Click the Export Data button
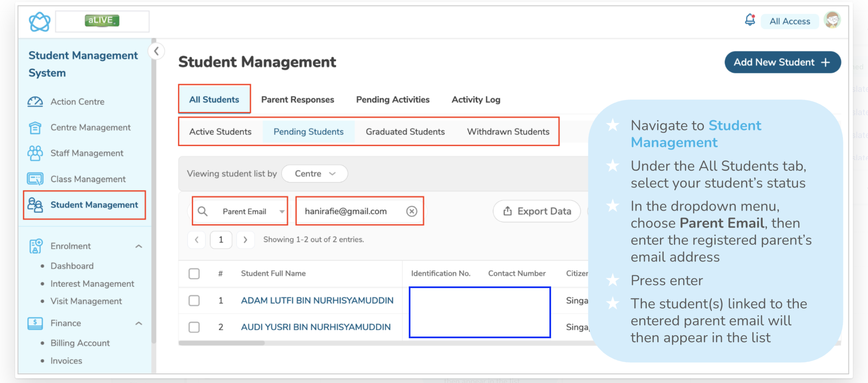The image size is (868, 383). coord(536,211)
